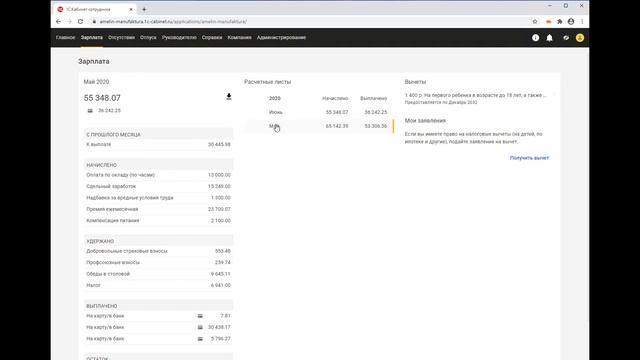
Task: Open the Компания menu item
Action: pos(240,38)
